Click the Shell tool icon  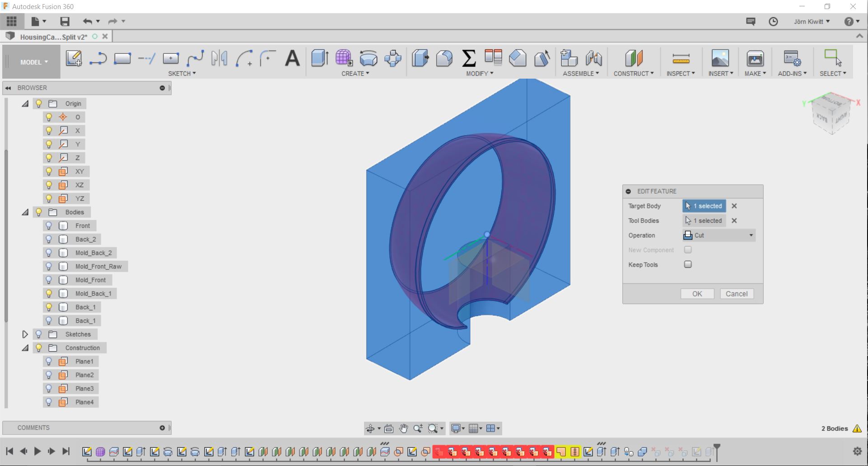[x=518, y=58]
